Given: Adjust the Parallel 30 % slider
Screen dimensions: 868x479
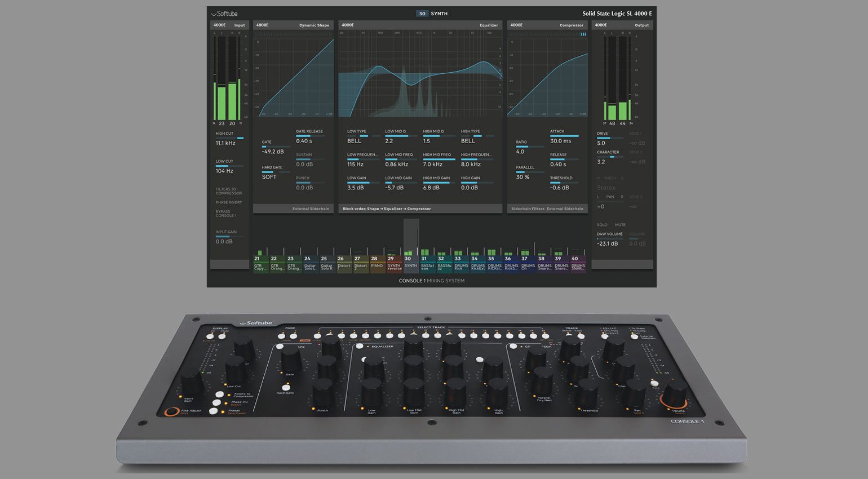Looking at the screenshot, I should [530, 172].
